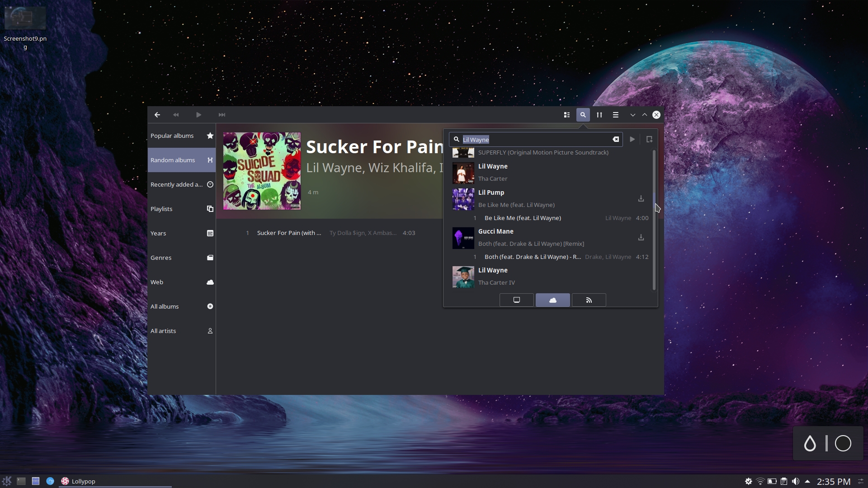Select Random albums in the sidebar
Image resolution: width=868 pixels, height=488 pixels.
pyautogui.click(x=182, y=160)
